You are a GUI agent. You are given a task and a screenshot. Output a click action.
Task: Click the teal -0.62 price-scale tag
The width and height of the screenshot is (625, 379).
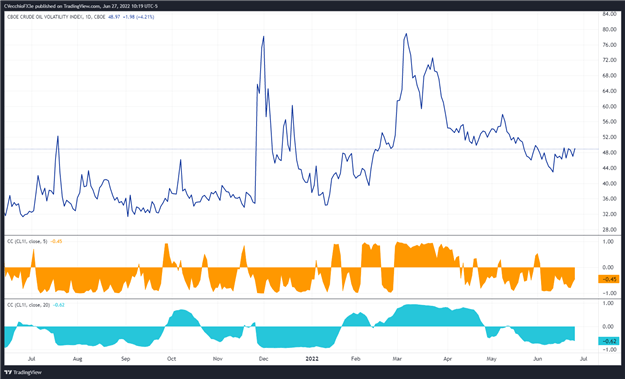click(608, 341)
